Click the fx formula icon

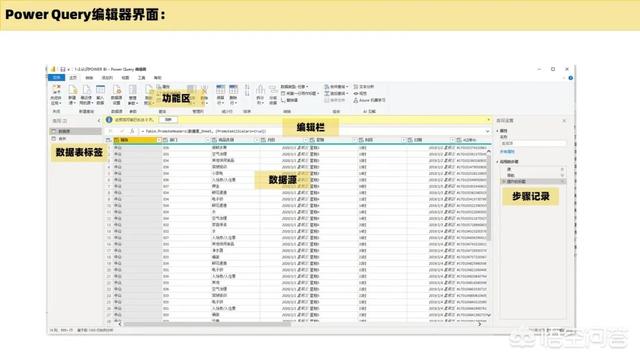click(x=132, y=131)
